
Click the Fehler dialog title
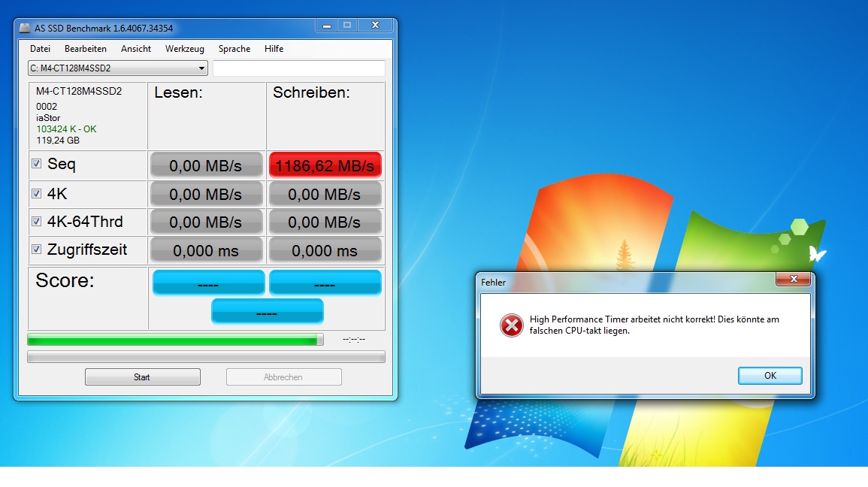(493, 283)
